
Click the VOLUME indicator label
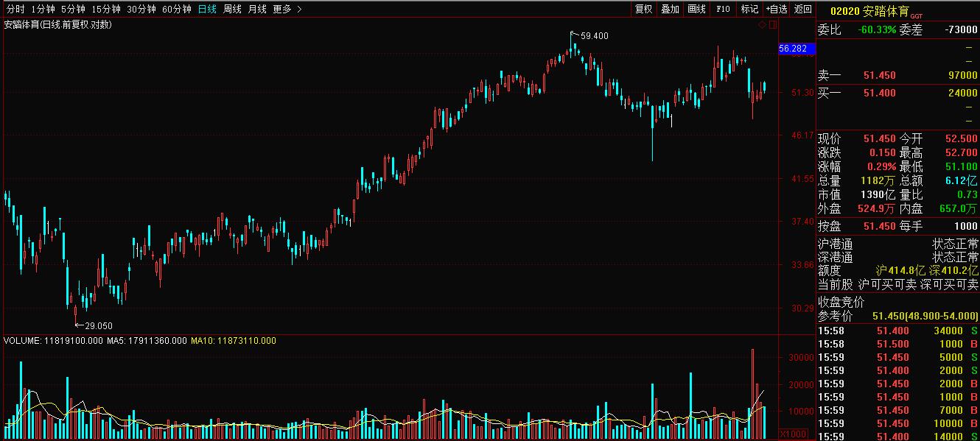(52, 341)
